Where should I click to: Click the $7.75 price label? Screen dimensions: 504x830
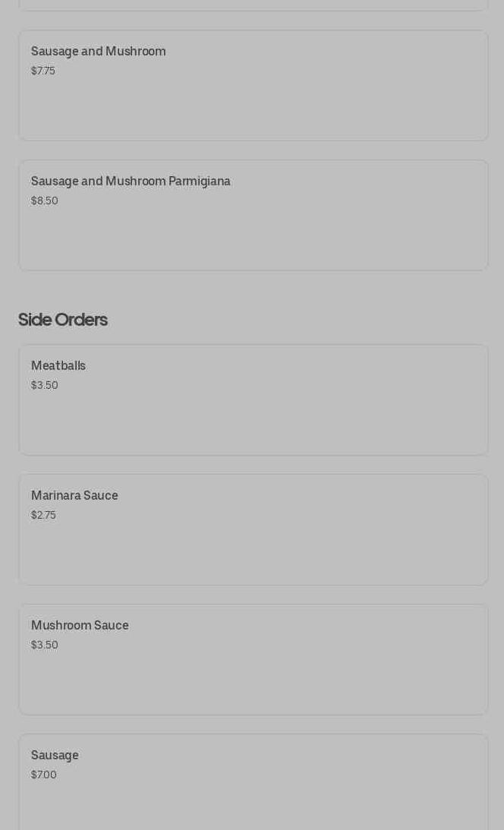[43, 71]
